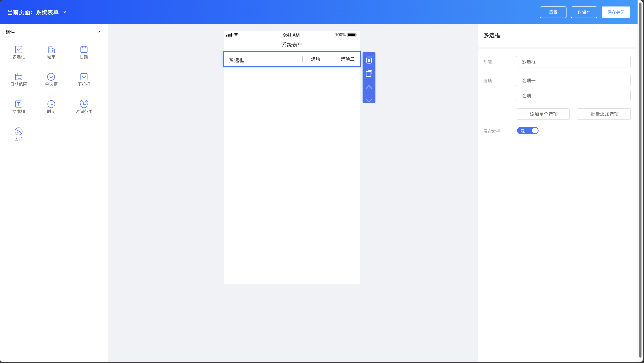Click the 添加单个选项 button
The height and width of the screenshot is (363, 644).
click(542, 114)
